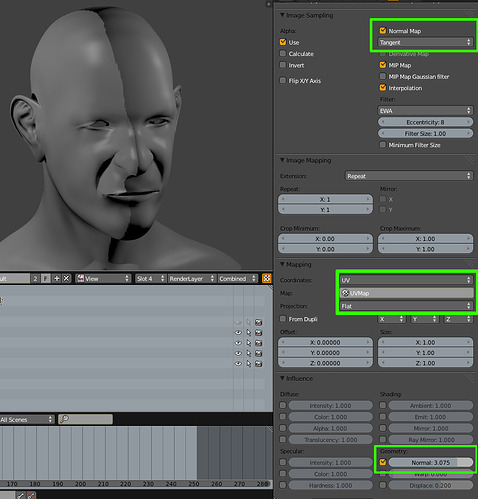The width and height of the screenshot is (478, 499).
Task: Click the Crop Minimum X: 0.00 field
Action: pyautogui.click(x=325, y=238)
